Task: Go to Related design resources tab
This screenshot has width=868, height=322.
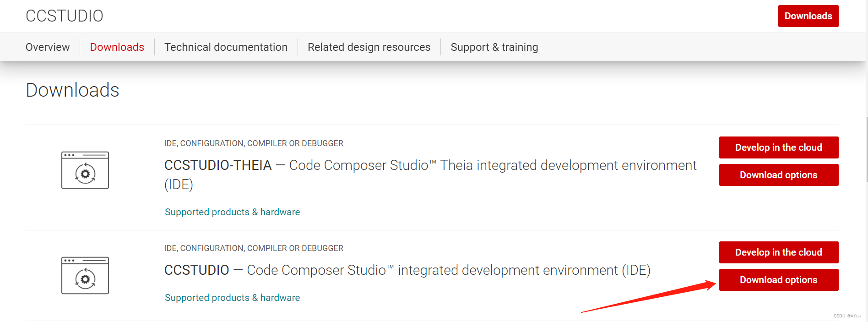Action: click(369, 47)
